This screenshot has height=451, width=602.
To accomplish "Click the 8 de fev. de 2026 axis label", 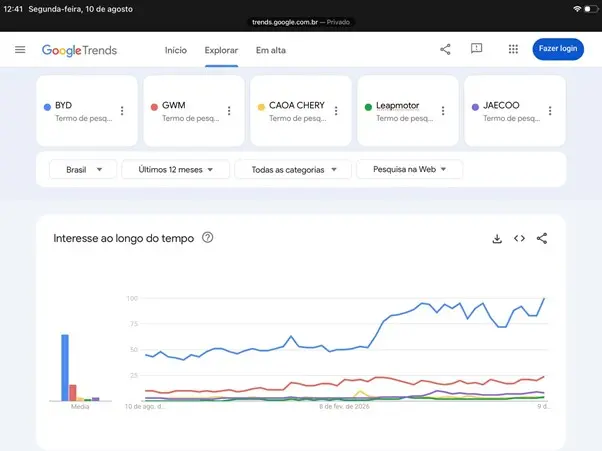I will pyautogui.click(x=344, y=406).
